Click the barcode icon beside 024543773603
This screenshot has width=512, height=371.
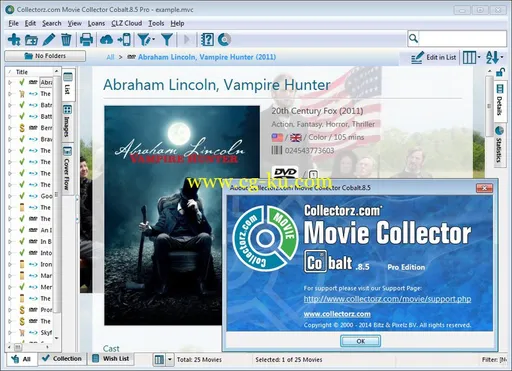[277, 150]
